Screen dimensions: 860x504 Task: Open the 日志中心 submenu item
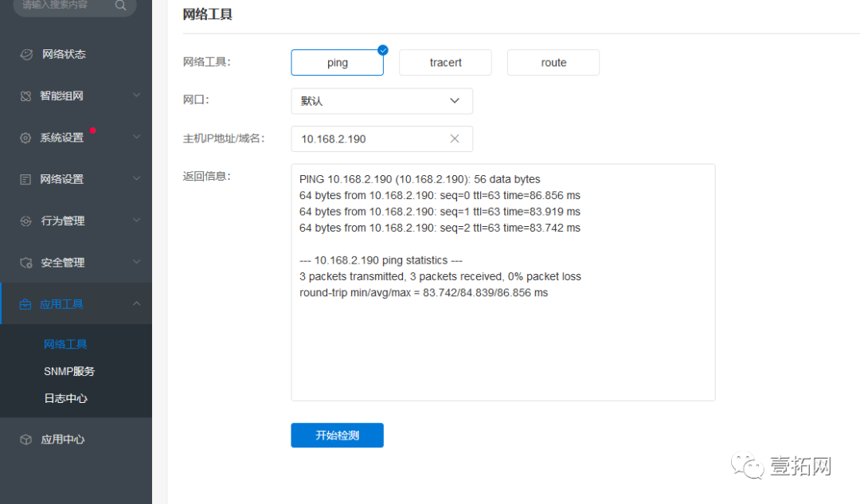[65, 398]
